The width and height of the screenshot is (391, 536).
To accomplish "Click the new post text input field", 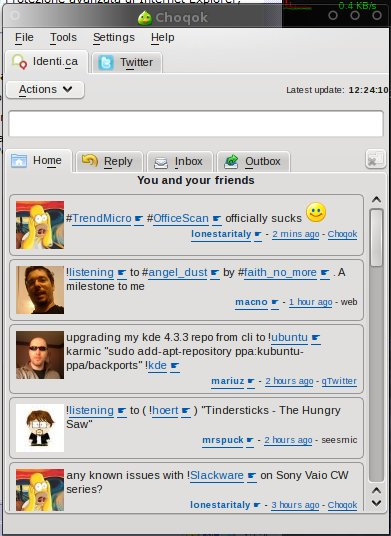I will pos(196,123).
